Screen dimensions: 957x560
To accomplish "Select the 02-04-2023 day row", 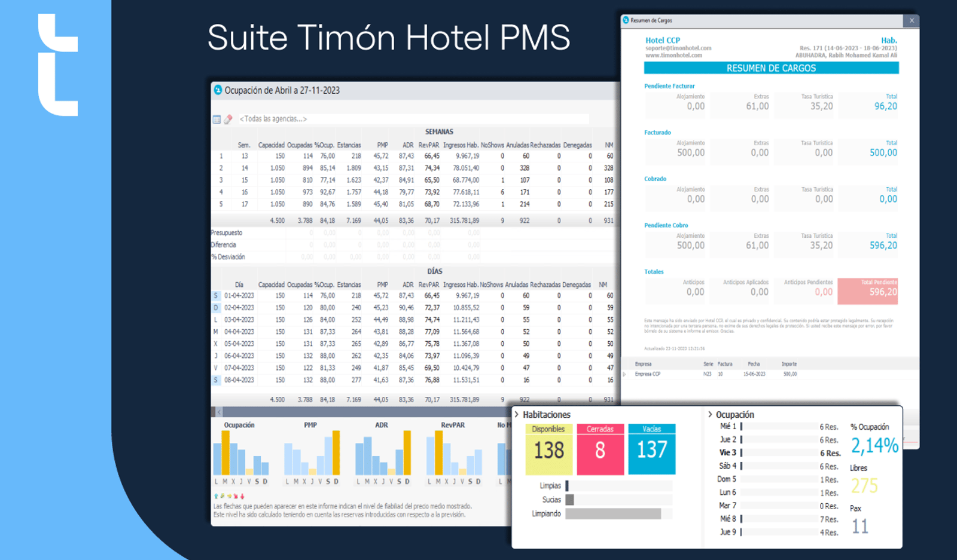I will (414, 308).
